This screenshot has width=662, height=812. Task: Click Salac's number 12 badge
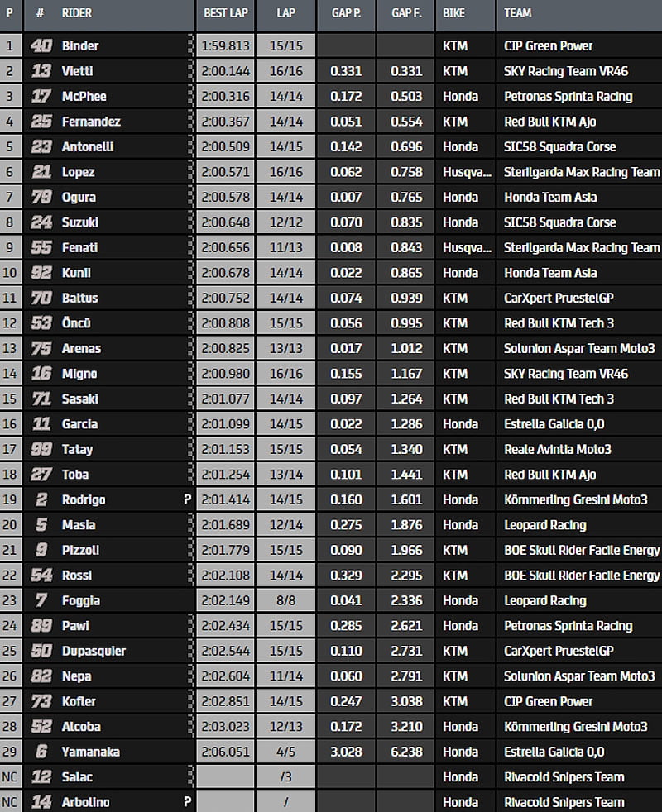(x=41, y=777)
